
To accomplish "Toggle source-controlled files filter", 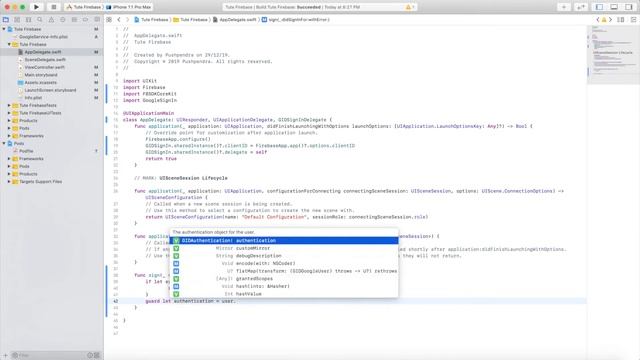I will click(97, 356).
